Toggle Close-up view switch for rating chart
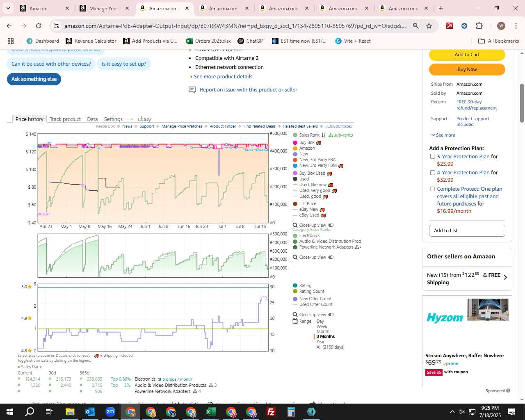525x420 pixels. 331,315
